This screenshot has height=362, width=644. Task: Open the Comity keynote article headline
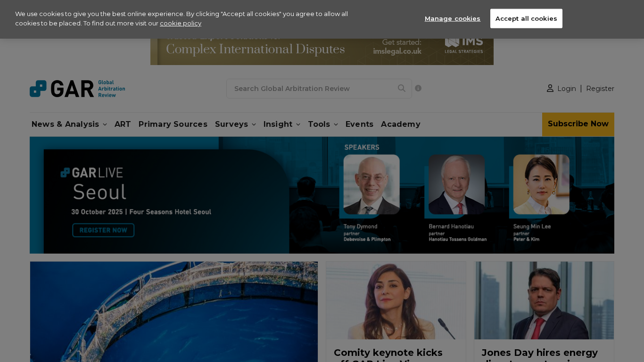click(388, 354)
